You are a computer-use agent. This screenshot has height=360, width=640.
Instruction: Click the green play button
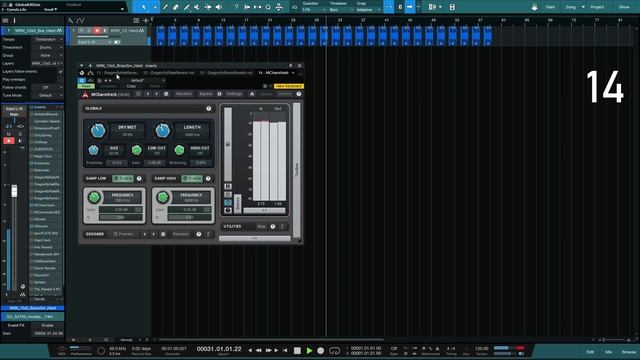click(309, 350)
